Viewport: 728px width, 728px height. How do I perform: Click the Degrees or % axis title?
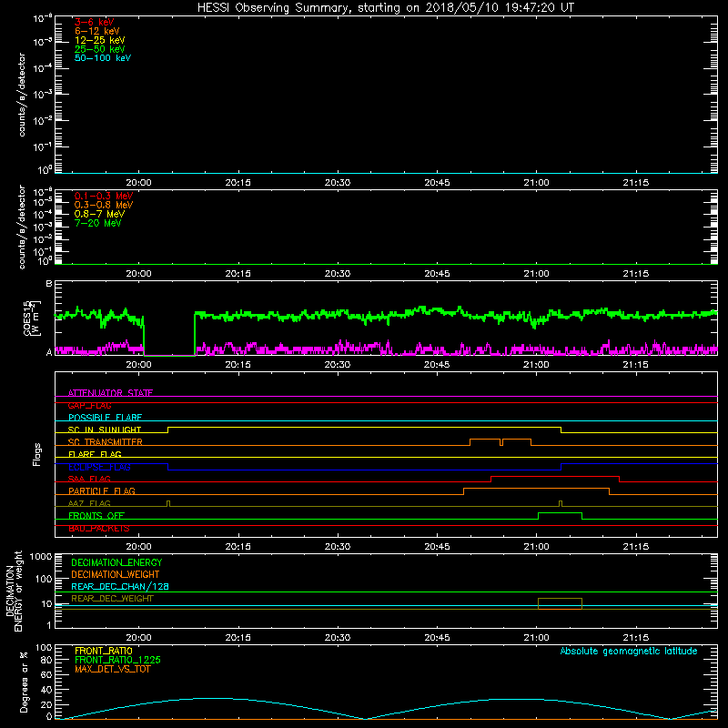pos(24,682)
